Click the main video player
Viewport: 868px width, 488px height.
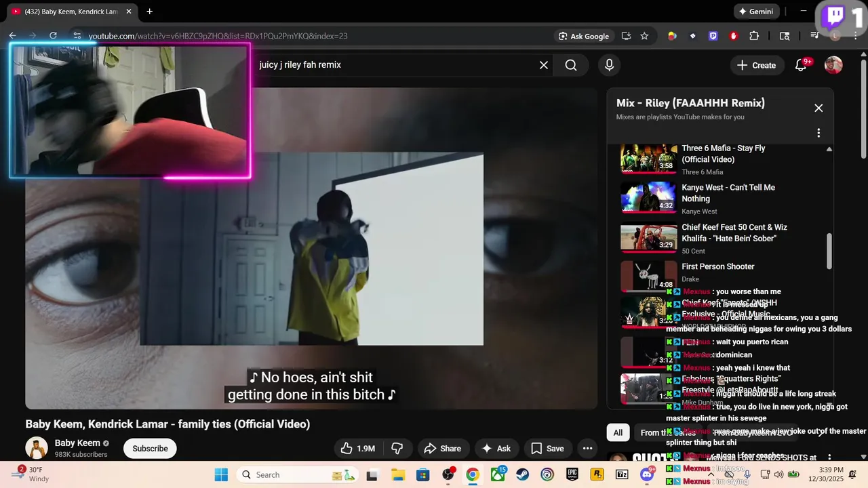click(311, 248)
